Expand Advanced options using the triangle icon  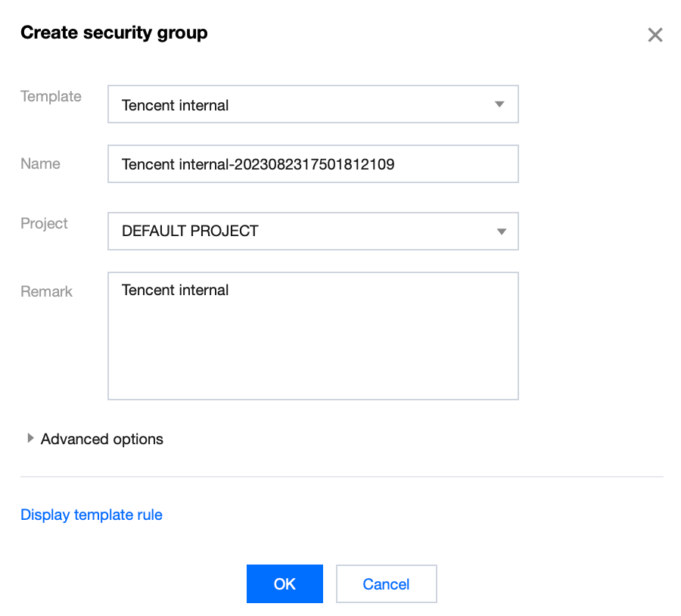30,438
